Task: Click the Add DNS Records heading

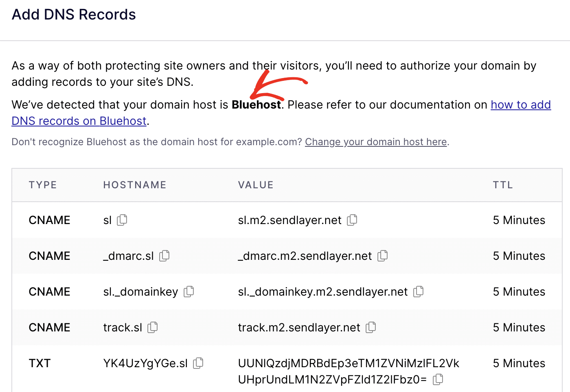Action: coord(74,15)
